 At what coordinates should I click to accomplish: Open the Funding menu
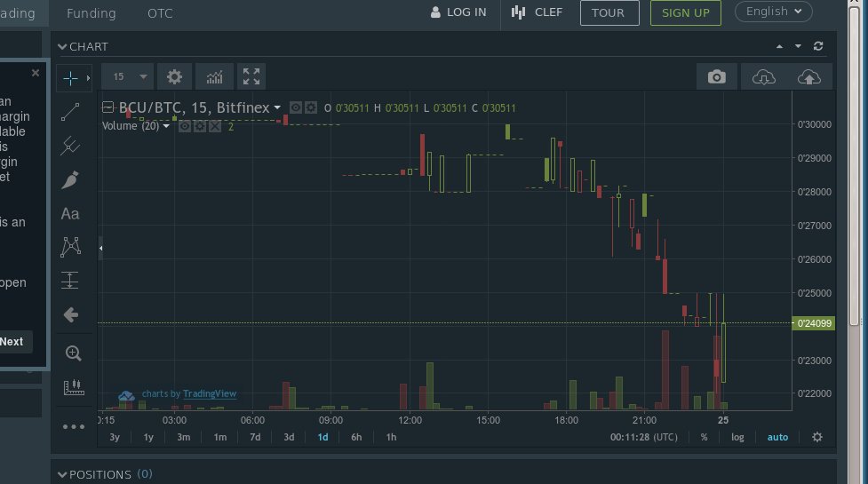(92, 13)
